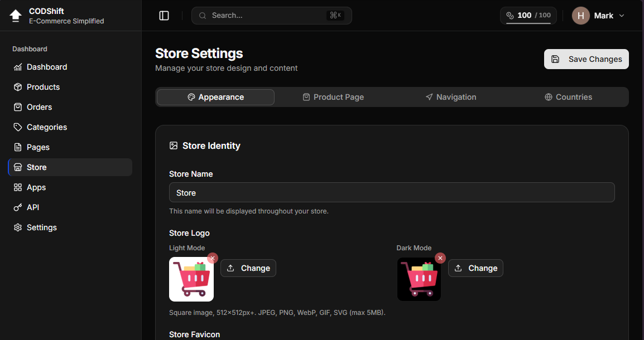Click the Save Changes button
The width and height of the screenshot is (644, 340).
[586, 59]
